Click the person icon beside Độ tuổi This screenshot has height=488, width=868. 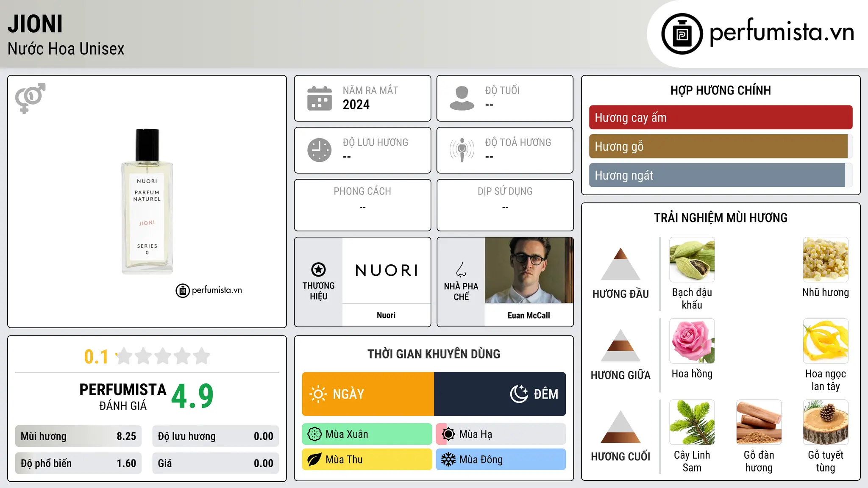tap(462, 98)
